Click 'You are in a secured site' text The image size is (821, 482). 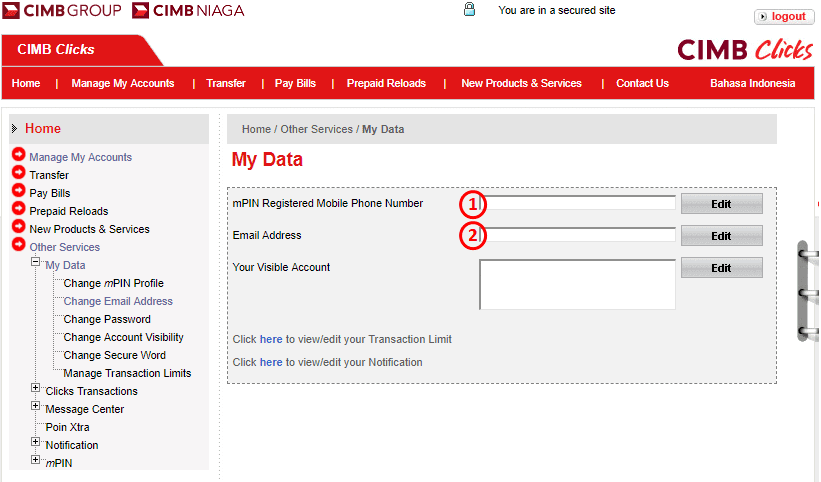coord(557,10)
